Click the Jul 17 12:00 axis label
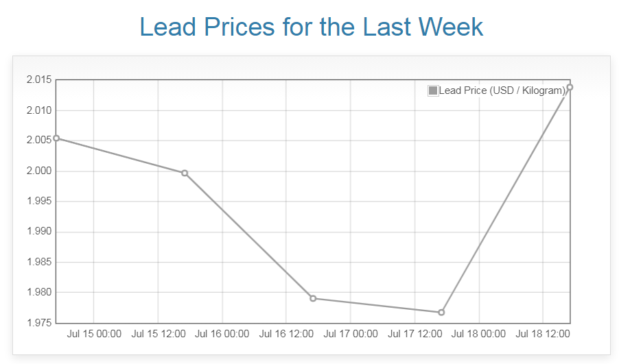619x364 pixels. pos(414,334)
